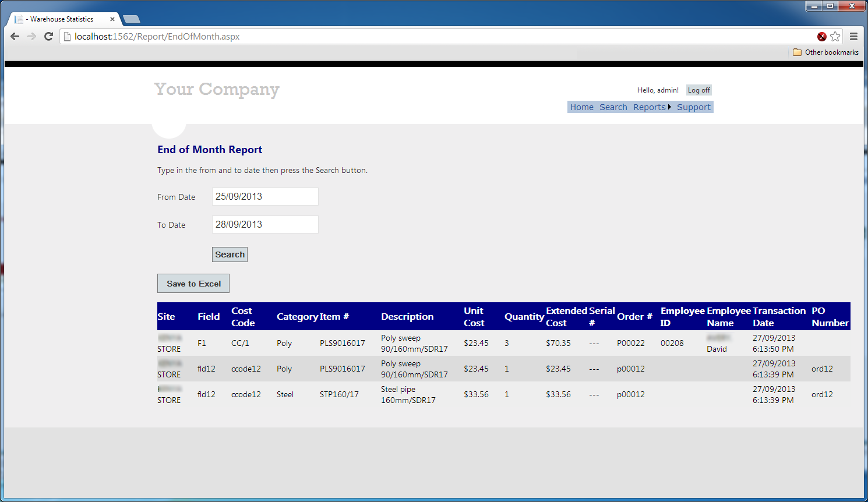The width and height of the screenshot is (868, 502).
Task: Click the End of Month Report heading
Action: [210, 150]
